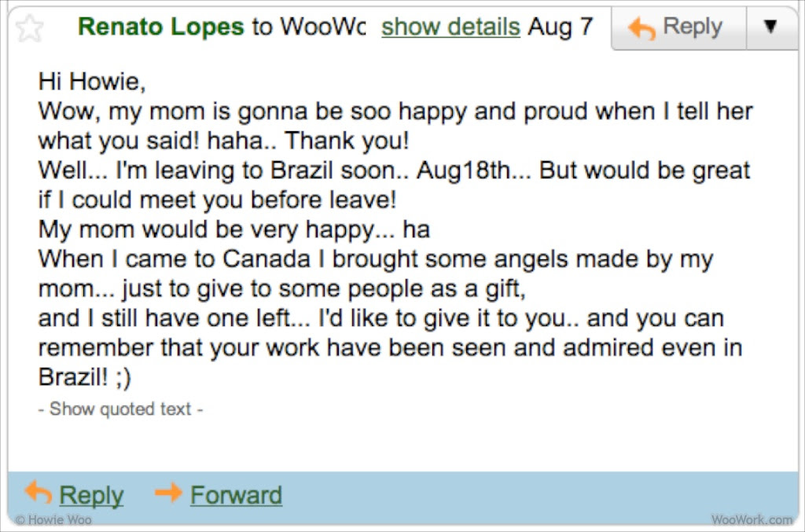Click the orange forward arrow icon
Viewport: 805px width, 532px height.
click(168, 493)
